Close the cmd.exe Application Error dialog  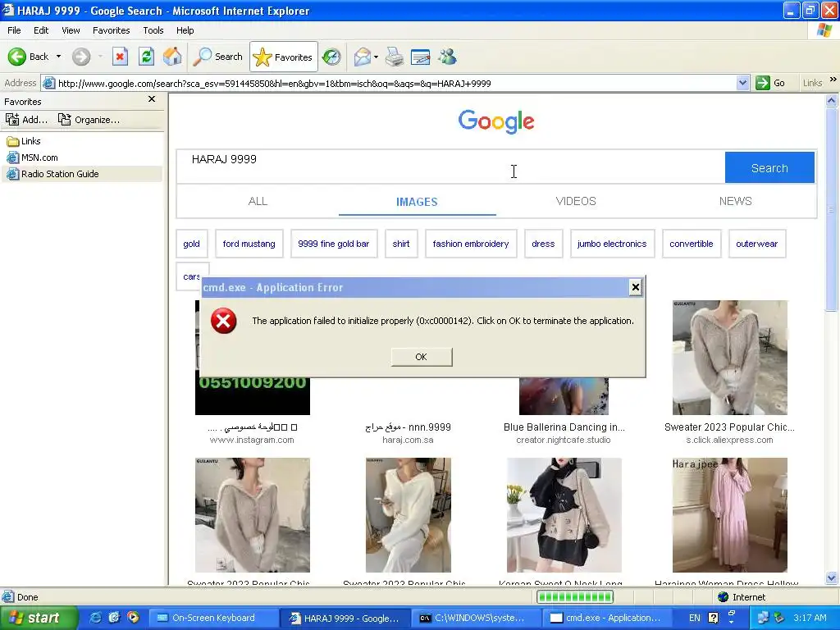coord(636,287)
